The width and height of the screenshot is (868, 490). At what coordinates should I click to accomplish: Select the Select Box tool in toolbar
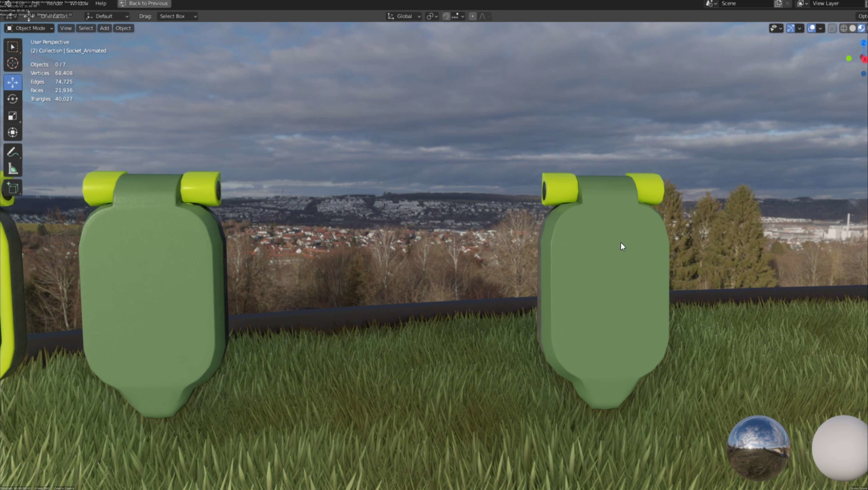click(x=13, y=47)
